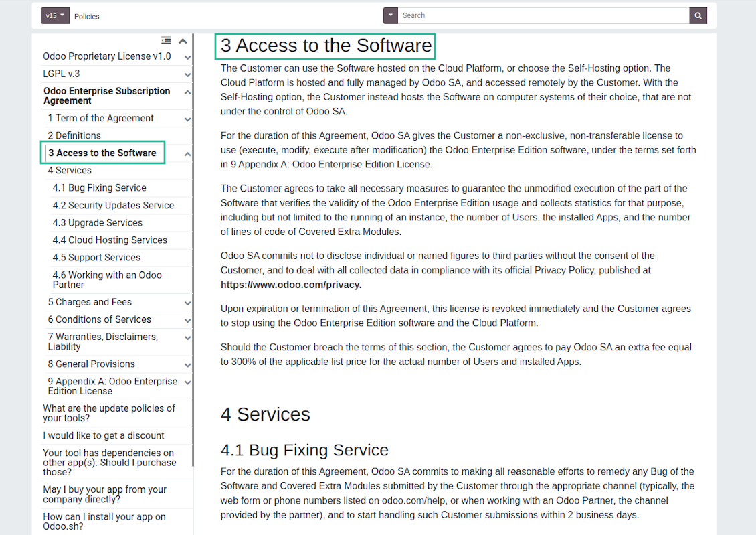Select 3 Access to the Software item

[x=102, y=153]
